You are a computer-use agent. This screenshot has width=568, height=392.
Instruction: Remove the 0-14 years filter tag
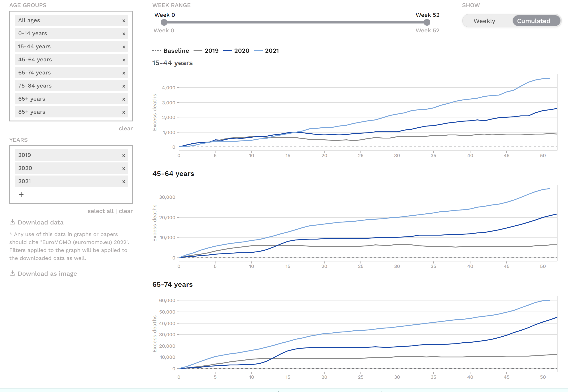(x=123, y=34)
